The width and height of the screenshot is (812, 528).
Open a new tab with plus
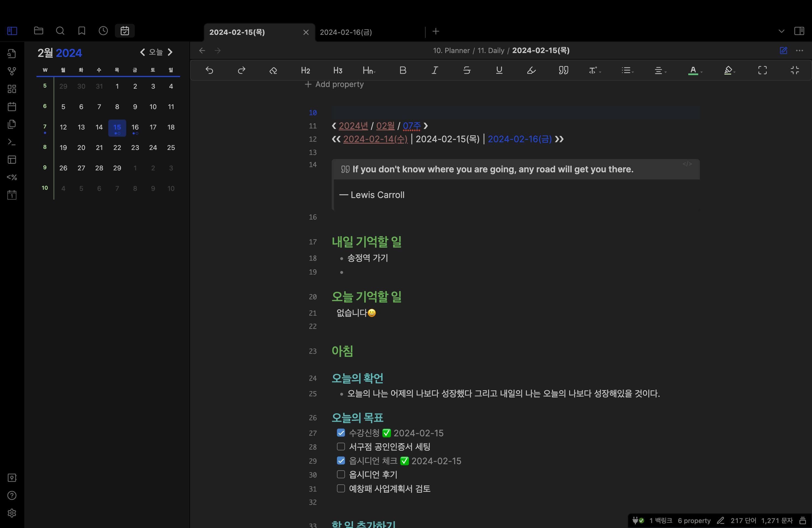tap(436, 31)
